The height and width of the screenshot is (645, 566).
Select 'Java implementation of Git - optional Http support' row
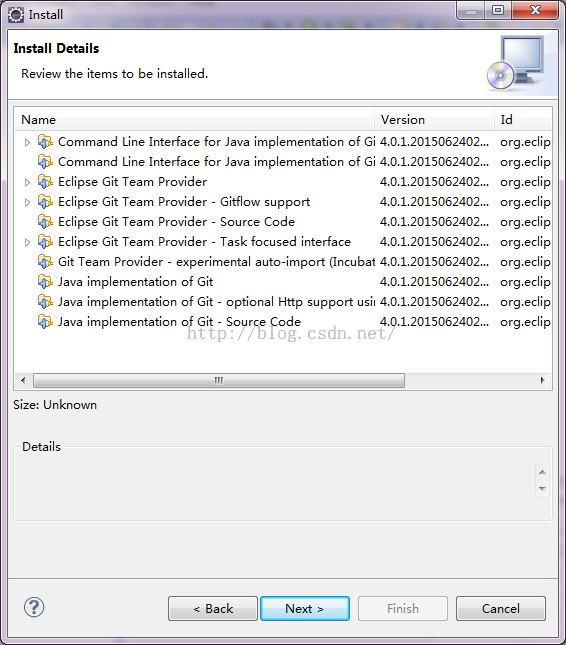click(x=216, y=302)
